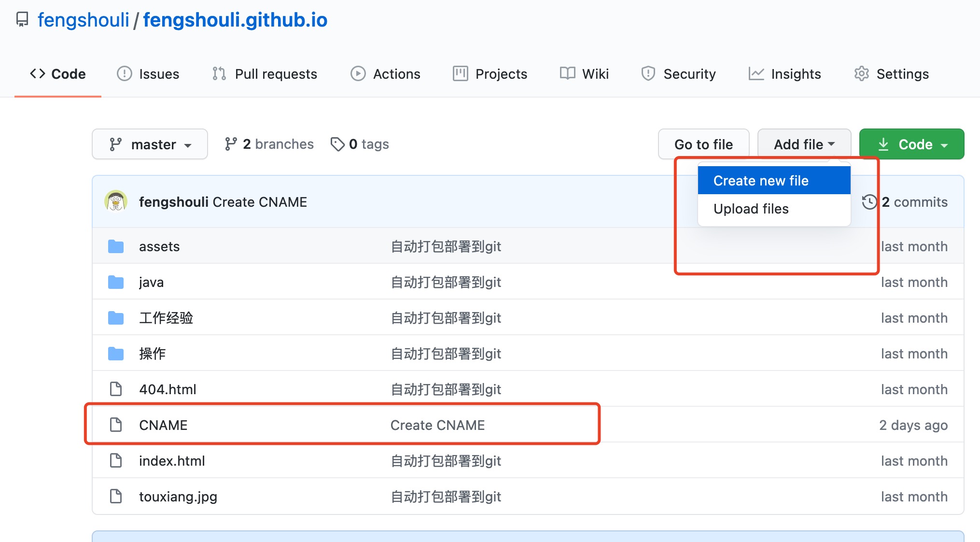This screenshot has height=542, width=980.
Task: Go to the Actions tab
Action: 385,74
